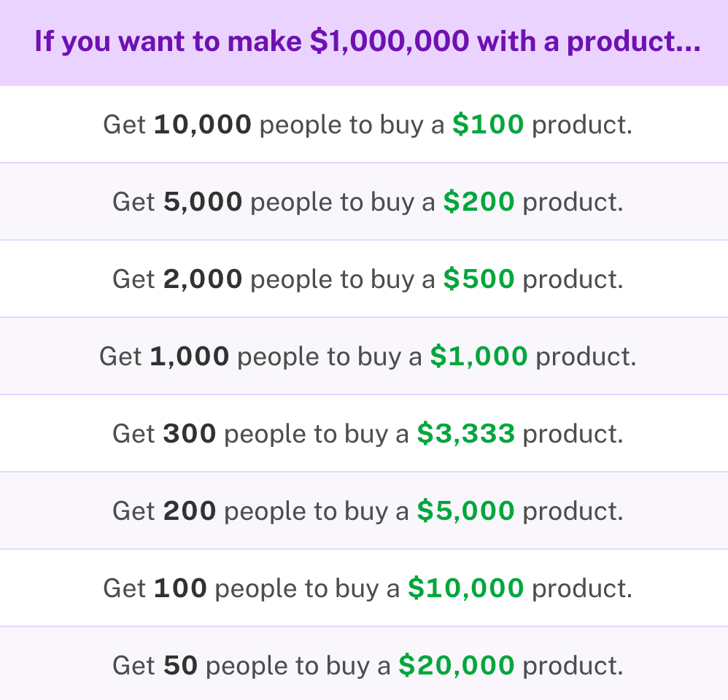Select the bold 300 people figure
The image size is (728, 700).
[x=190, y=434]
